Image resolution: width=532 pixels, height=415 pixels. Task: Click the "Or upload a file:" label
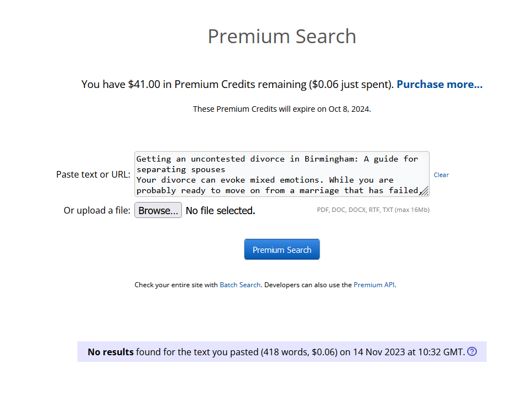tap(97, 211)
